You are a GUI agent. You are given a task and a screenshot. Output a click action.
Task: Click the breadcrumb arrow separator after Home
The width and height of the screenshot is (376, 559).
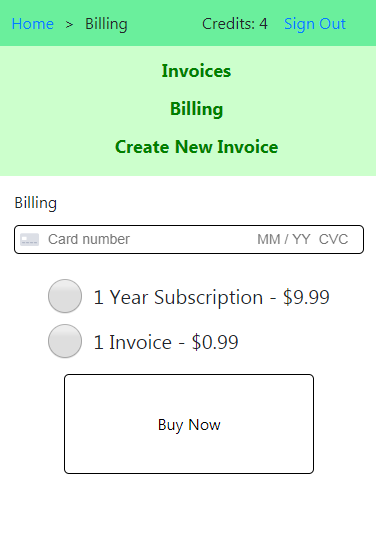pos(69,25)
